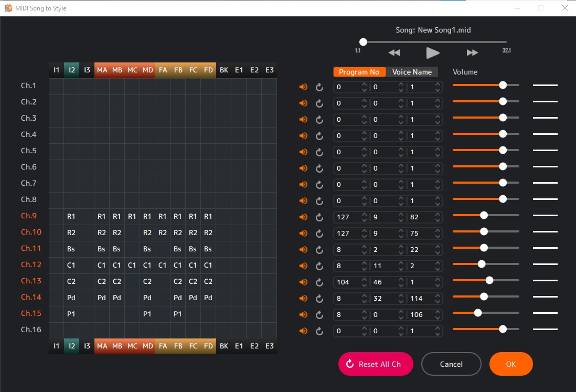
Task: Click the first program number field for Ch.15
Action: 347,315
